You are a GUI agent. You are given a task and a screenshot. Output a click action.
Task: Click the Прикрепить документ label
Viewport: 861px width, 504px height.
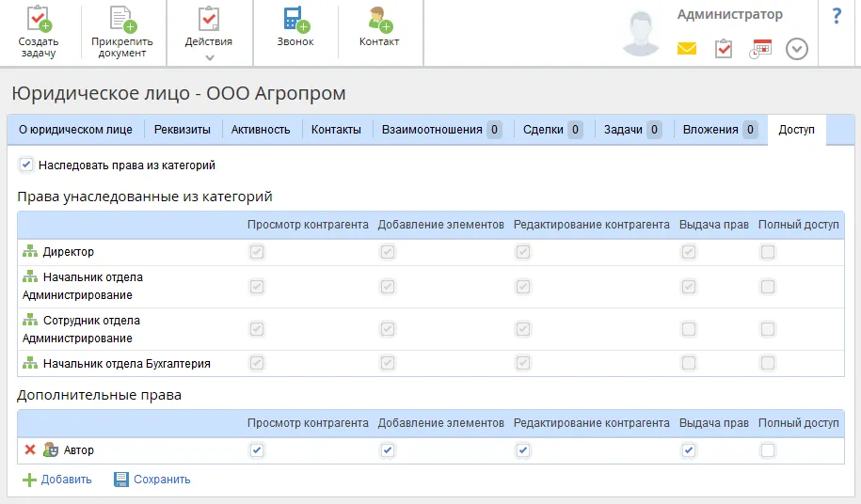[122, 47]
